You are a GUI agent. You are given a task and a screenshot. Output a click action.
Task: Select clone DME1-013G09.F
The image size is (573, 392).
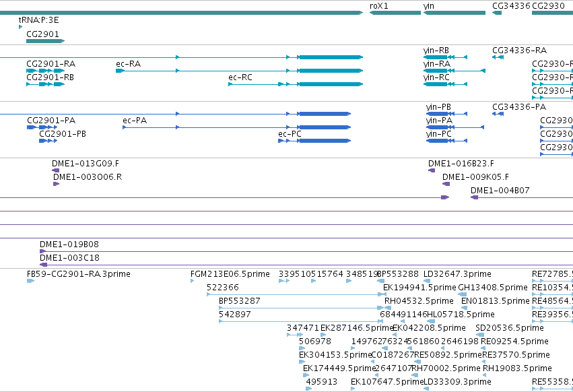[x=55, y=170]
